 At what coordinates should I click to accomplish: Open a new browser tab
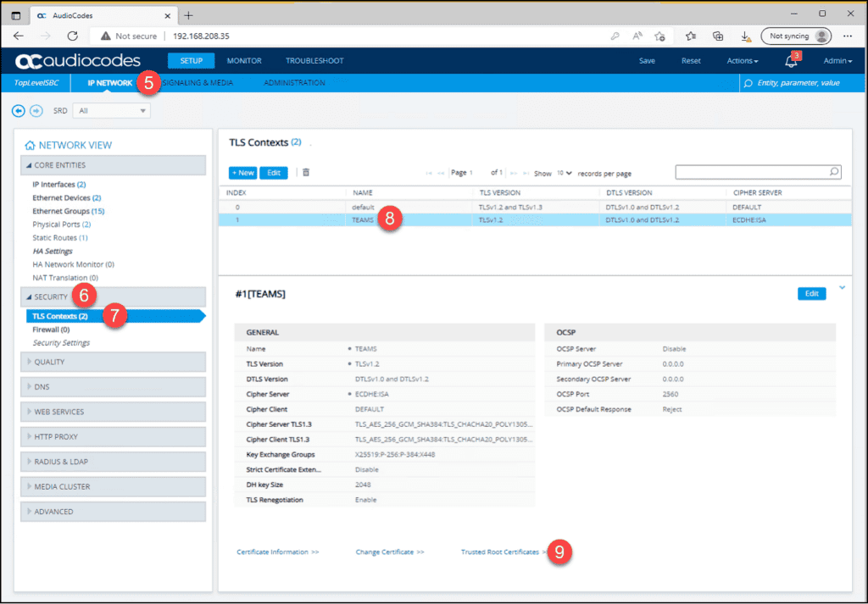tap(188, 15)
